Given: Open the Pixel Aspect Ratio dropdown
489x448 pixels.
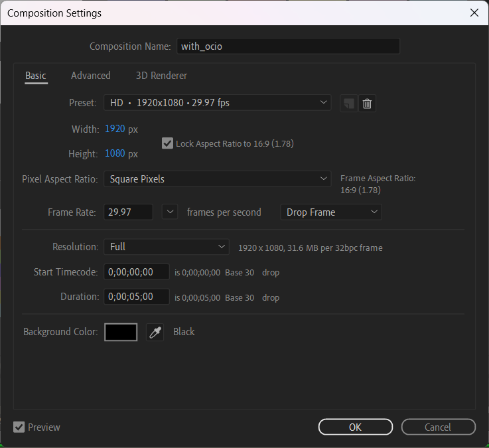Looking at the screenshot, I should (218, 179).
